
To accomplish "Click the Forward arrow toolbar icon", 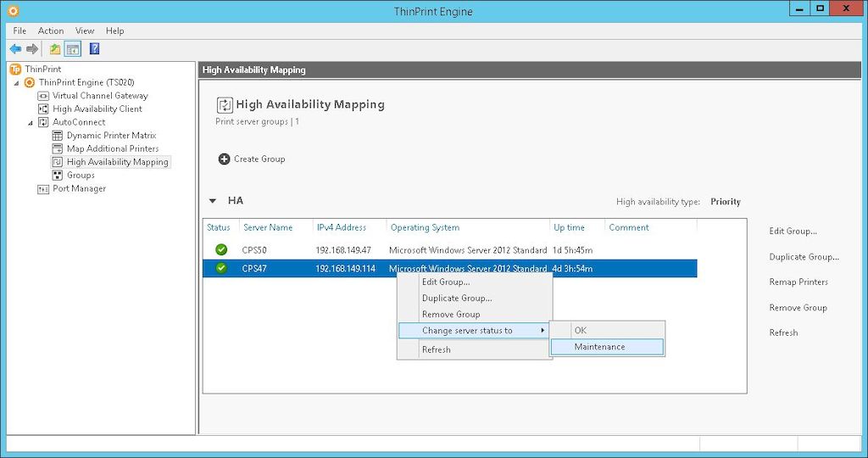I will (32, 49).
